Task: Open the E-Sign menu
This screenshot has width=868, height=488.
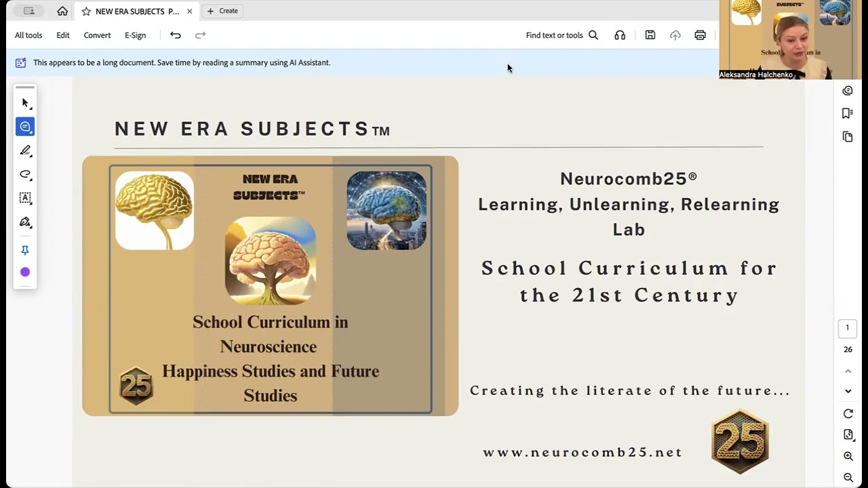Action: pyautogui.click(x=135, y=35)
